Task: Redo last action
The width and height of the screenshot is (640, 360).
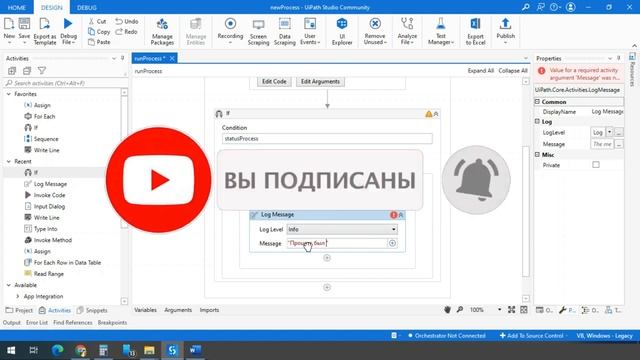Action: [127, 31]
